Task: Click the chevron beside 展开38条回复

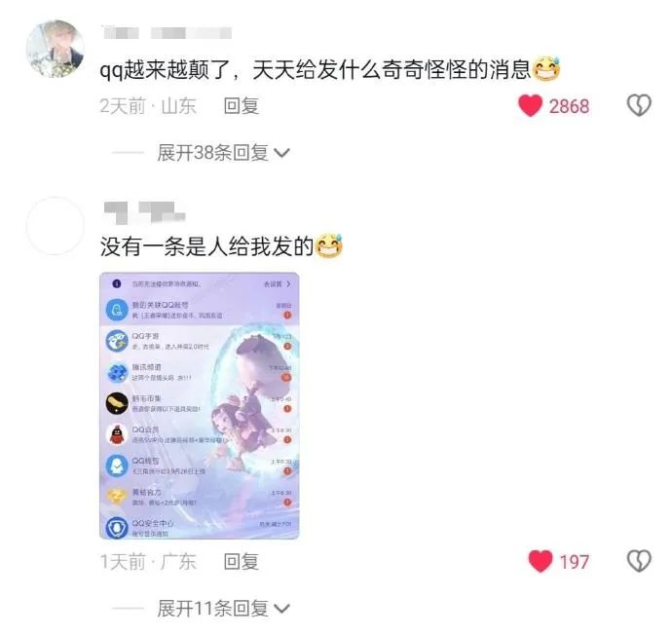Action: pyautogui.click(x=281, y=153)
